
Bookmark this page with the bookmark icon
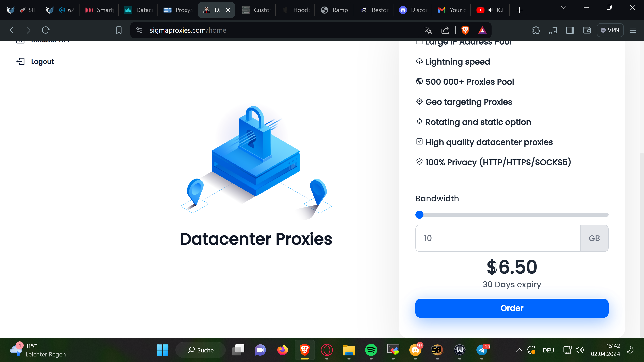119,30
